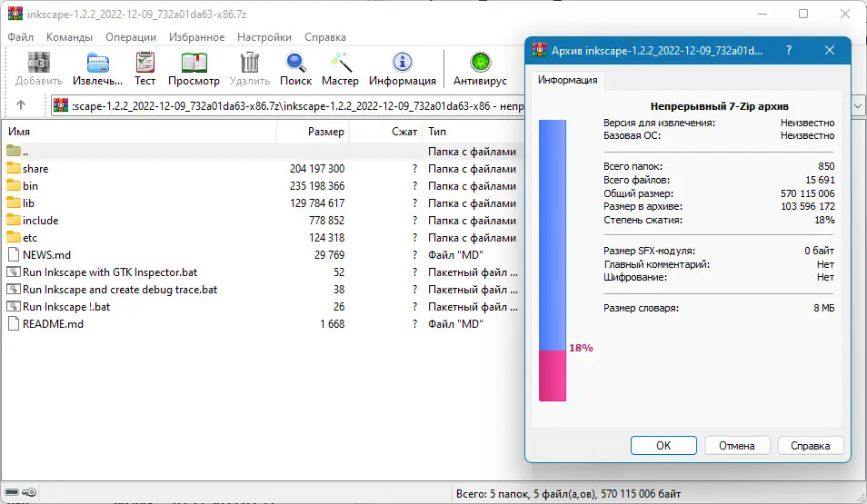Click the Отмена button
This screenshot has height=504, width=867.
pos(736,445)
